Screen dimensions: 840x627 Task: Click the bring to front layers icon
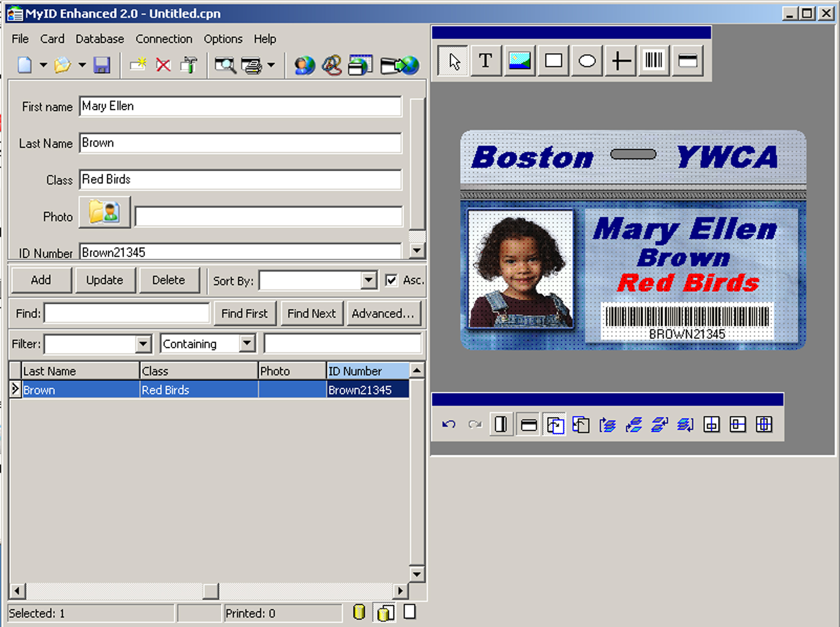click(607, 424)
